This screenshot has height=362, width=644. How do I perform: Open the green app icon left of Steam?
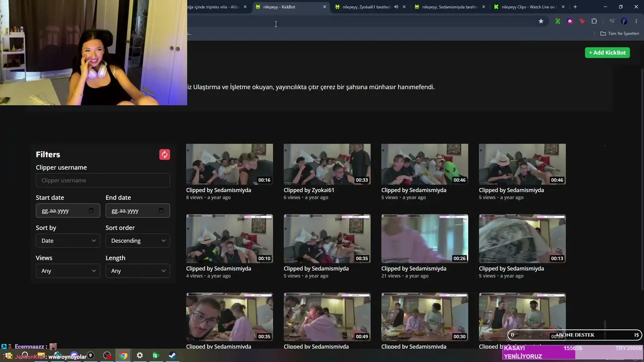click(155, 355)
